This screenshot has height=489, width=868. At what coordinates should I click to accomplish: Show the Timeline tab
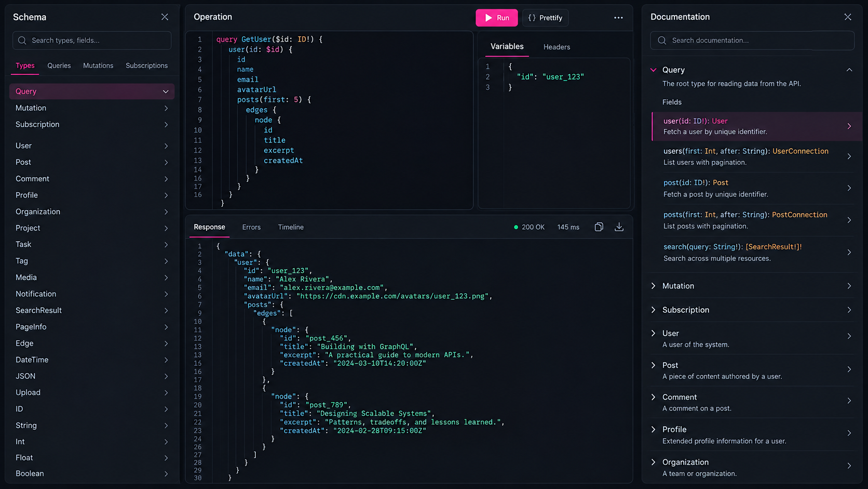coord(291,227)
